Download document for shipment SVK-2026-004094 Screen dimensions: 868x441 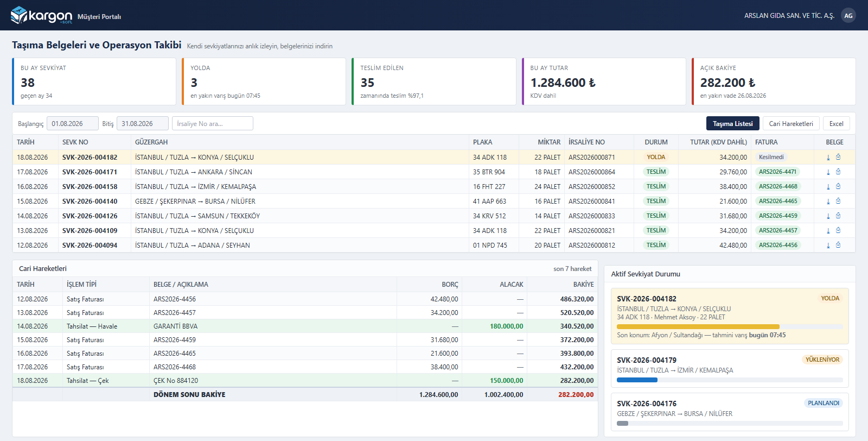pyautogui.click(x=828, y=245)
